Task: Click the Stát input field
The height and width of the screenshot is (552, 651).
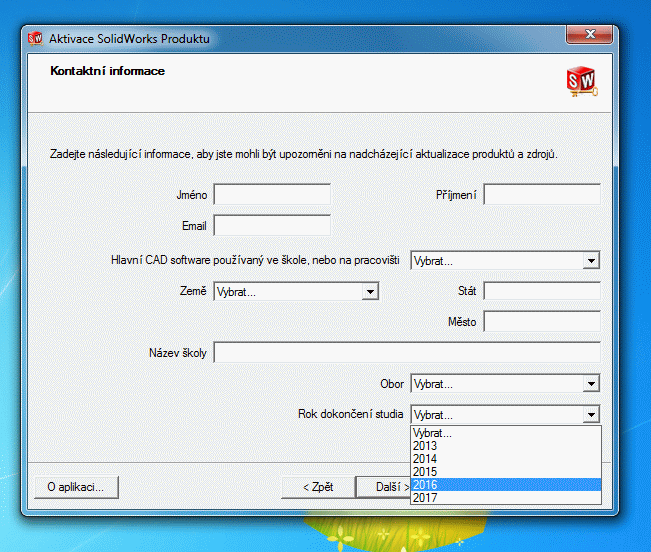Action: point(542,291)
